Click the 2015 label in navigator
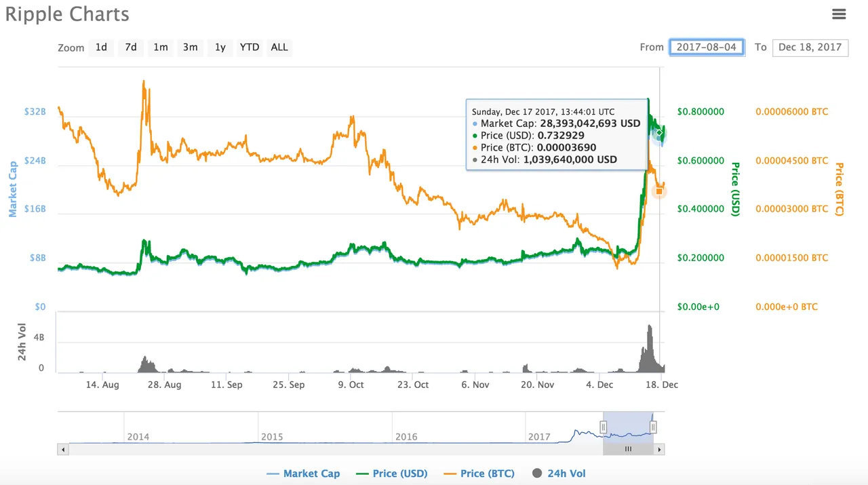This screenshot has width=868, height=485. [x=272, y=437]
